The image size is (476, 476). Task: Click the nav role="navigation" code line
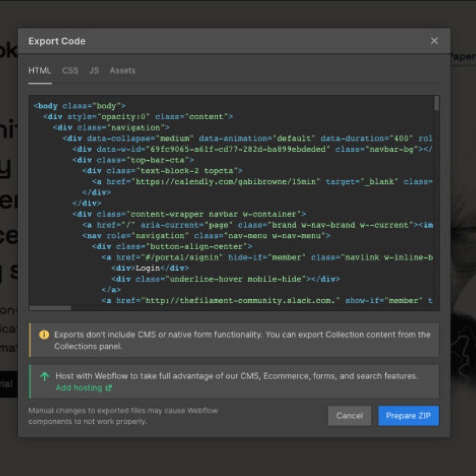tap(207, 236)
